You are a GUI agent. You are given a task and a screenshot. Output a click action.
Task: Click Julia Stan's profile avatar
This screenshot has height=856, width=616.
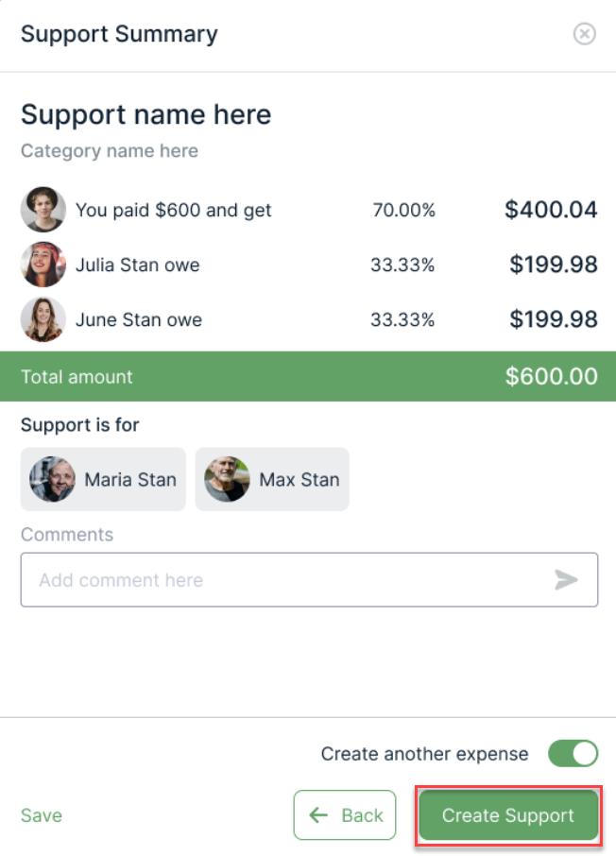click(43, 265)
